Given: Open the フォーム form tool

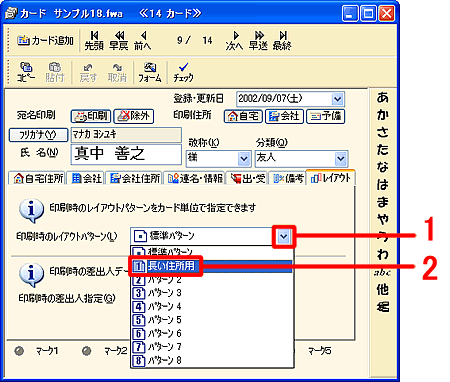Looking at the screenshot, I should click(150, 72).
